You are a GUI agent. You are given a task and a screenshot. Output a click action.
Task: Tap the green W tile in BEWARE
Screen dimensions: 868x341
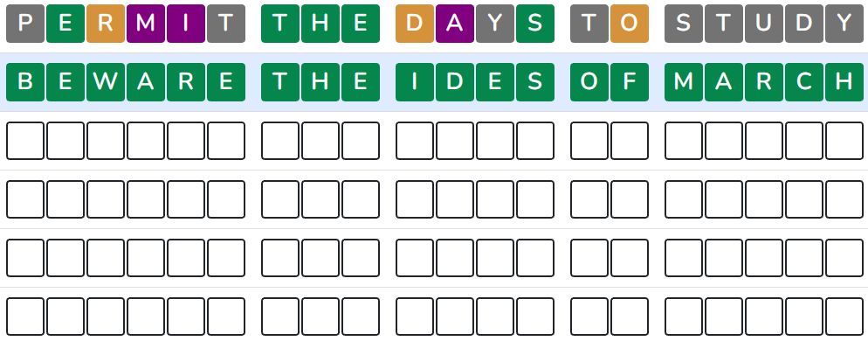(106, 82)
